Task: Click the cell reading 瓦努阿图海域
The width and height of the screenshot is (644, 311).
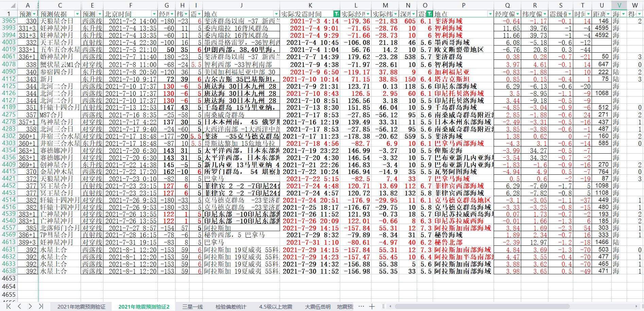Action: 463,172
